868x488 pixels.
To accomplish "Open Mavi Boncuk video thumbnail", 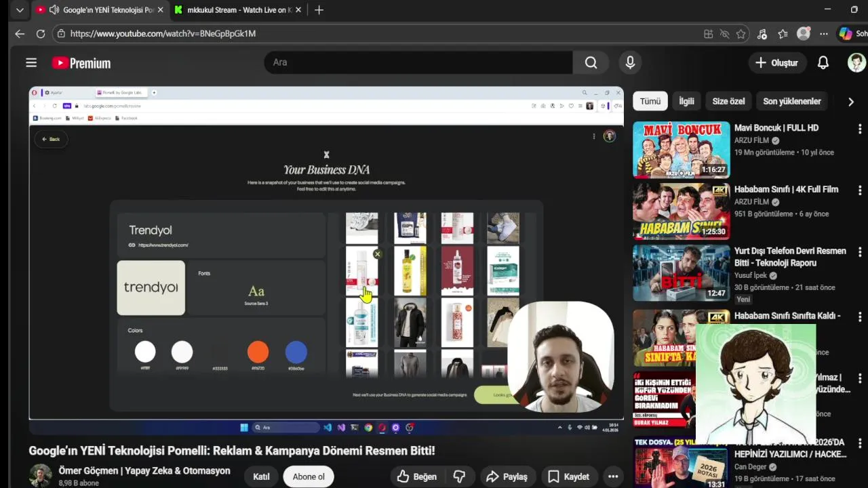I will (681, 149).
